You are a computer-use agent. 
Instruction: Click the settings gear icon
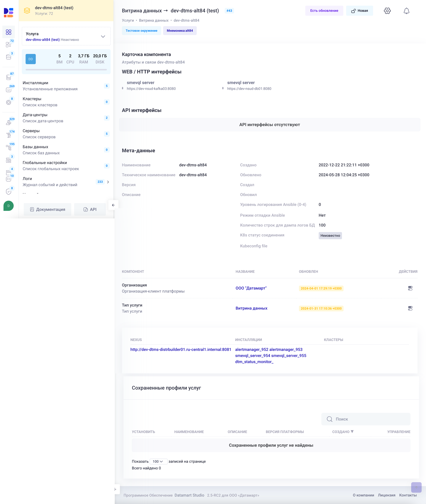[x=387, y=11]
